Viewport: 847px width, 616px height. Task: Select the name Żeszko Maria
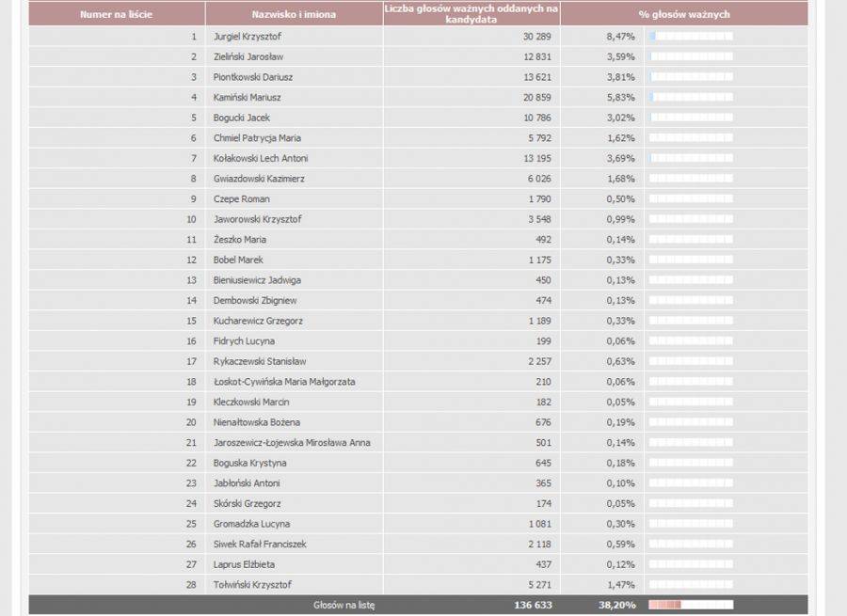point(240,240)
